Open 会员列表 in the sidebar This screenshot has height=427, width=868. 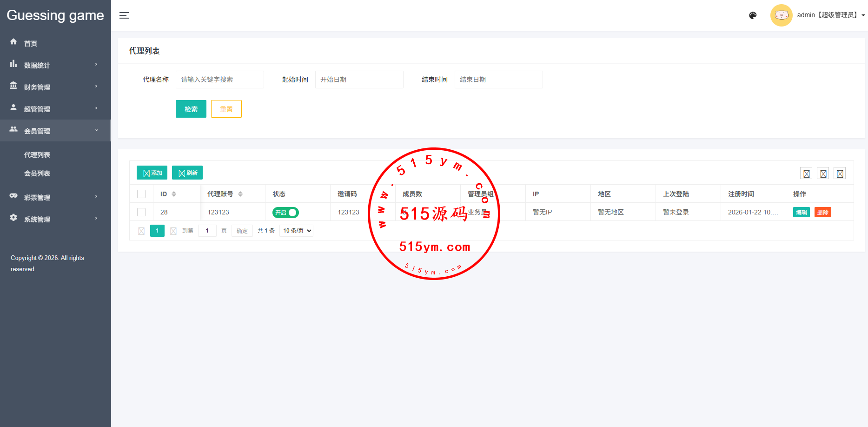click(37, 173)
